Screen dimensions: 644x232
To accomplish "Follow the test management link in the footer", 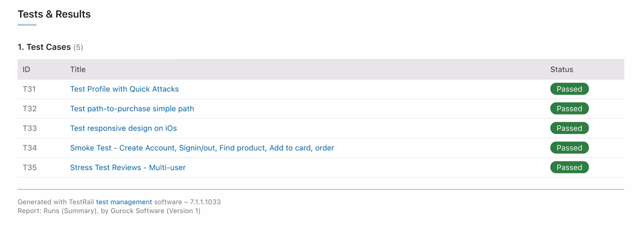I will [x=124, y=202].
